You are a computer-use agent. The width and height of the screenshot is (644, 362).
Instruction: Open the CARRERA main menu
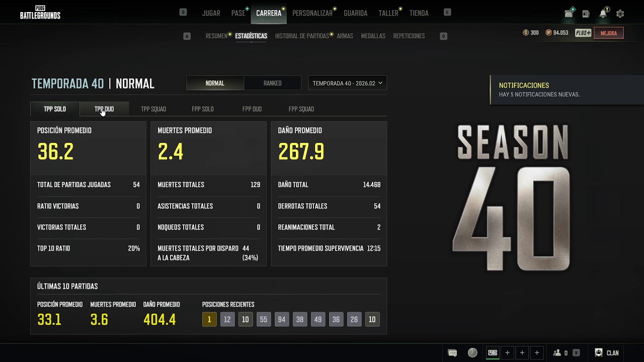click(269, 13)
